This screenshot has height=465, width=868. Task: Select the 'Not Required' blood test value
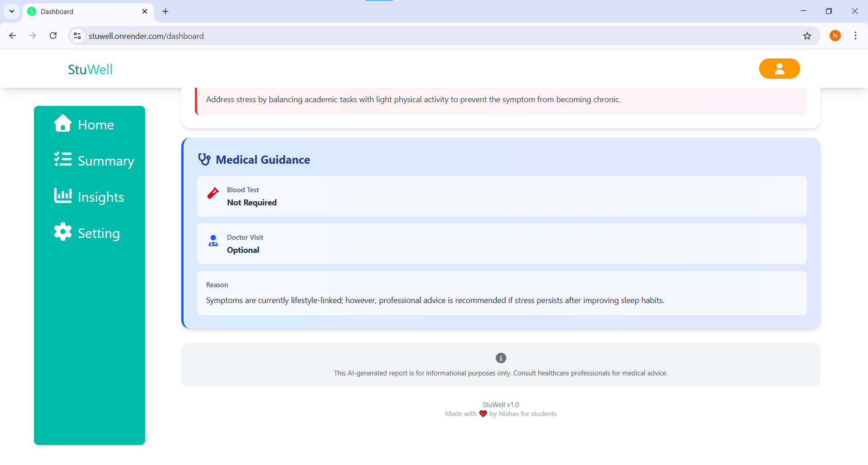point(252,203)
